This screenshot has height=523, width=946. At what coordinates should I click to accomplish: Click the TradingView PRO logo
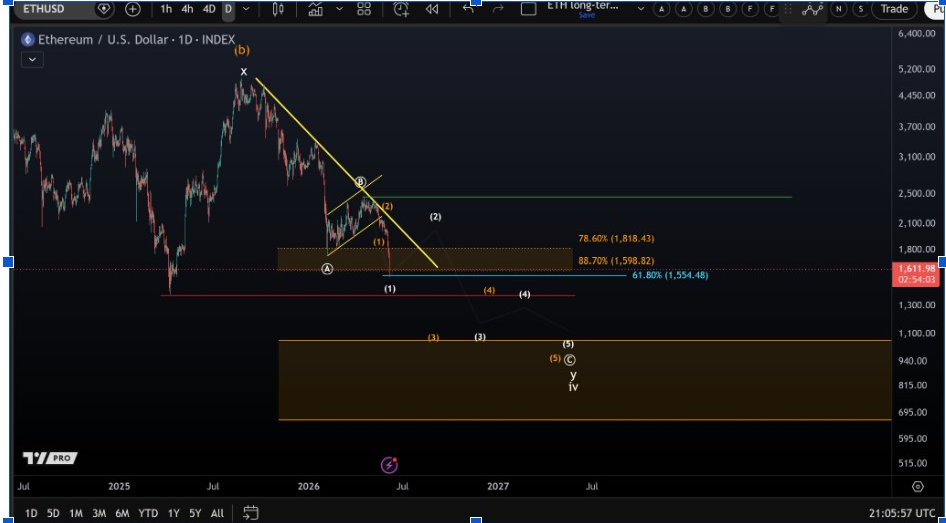[50, 458]
